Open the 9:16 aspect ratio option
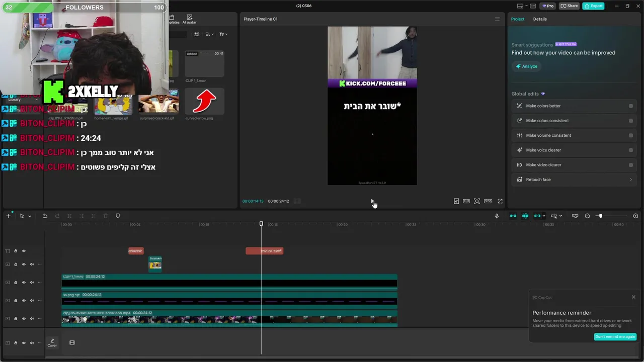644x362 pixels. [488, 201]
